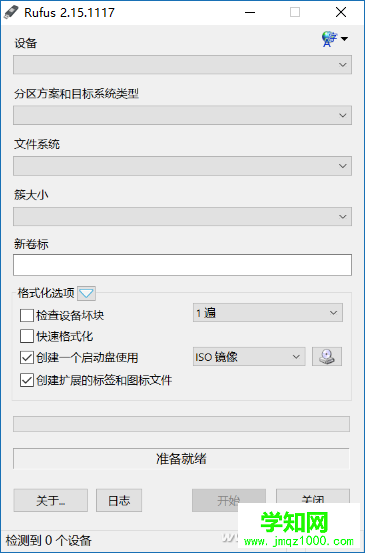Open the 日志 log button
Image resolution: width=365 pixels, height=553 pixels.
[119, 500]
